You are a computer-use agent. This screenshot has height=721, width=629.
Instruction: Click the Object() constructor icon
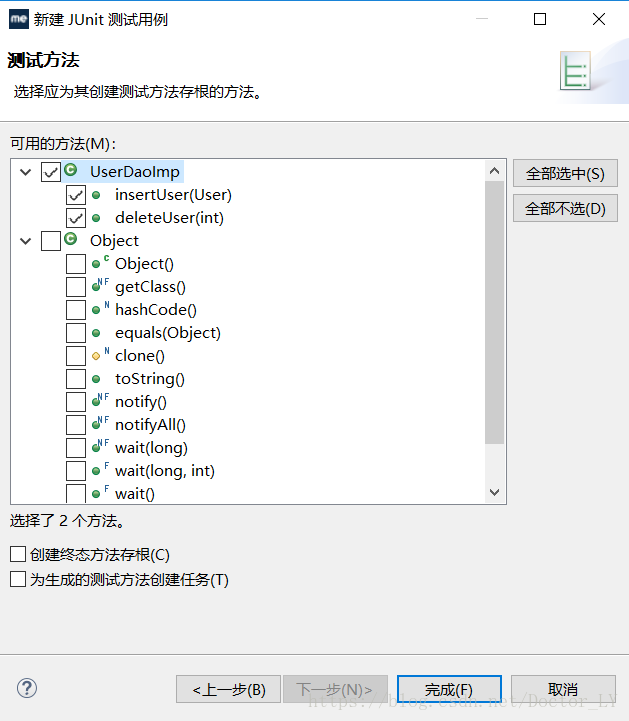100,262
